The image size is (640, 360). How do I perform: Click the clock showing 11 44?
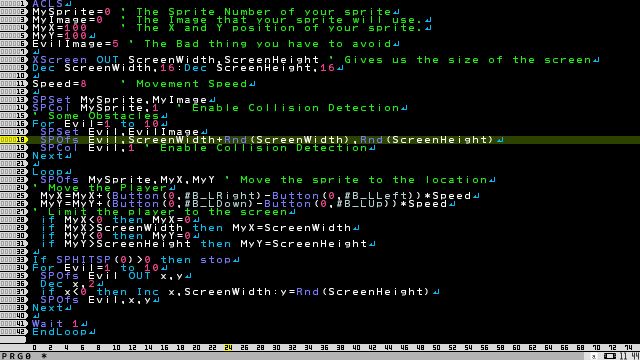click(x=628, y=356)
